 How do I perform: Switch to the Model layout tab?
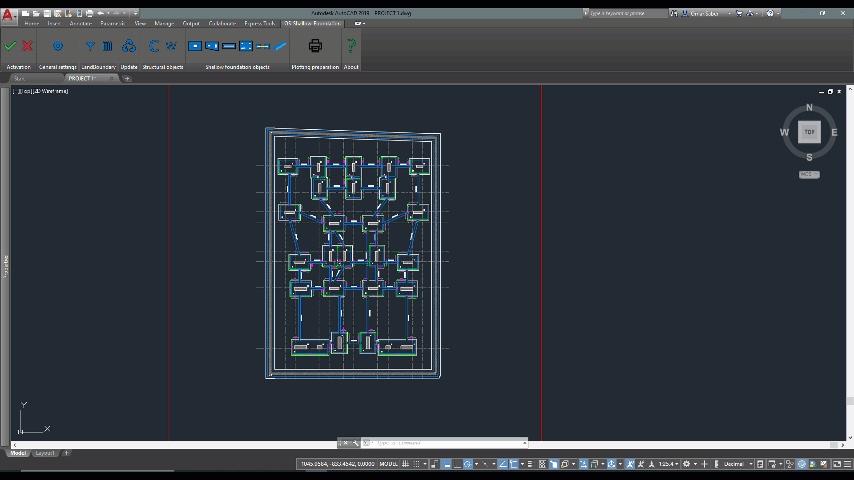pyautogui.click(x=18, y=453)
